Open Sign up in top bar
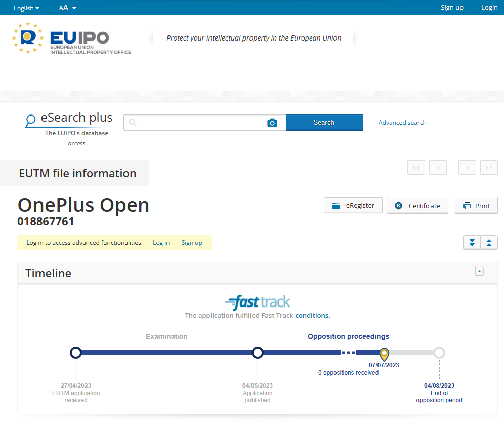Screen dimensions: 504x421 [x=452, y=8]
